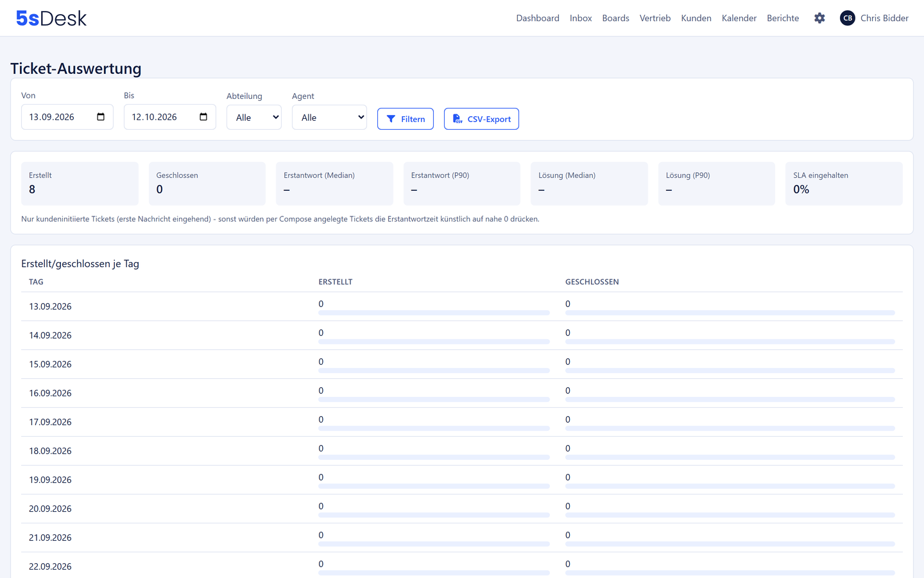The image size is (924, 578).
Task: Open Boards in the navigation
Action: (x=615, y=18)
